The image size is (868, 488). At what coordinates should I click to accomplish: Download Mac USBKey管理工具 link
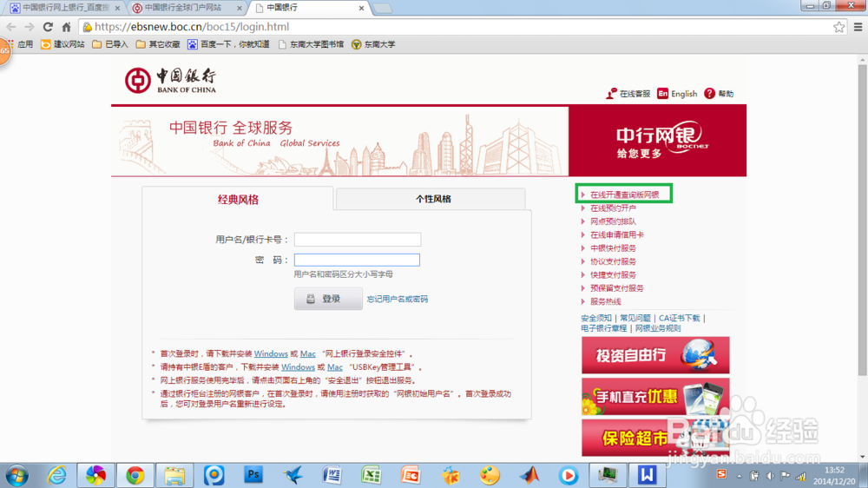334,367
